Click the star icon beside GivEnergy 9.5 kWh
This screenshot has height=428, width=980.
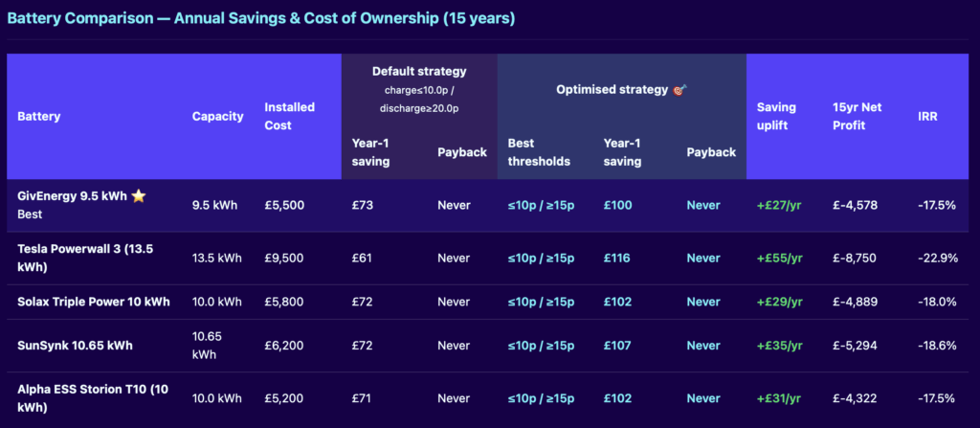tap(139, 196)
